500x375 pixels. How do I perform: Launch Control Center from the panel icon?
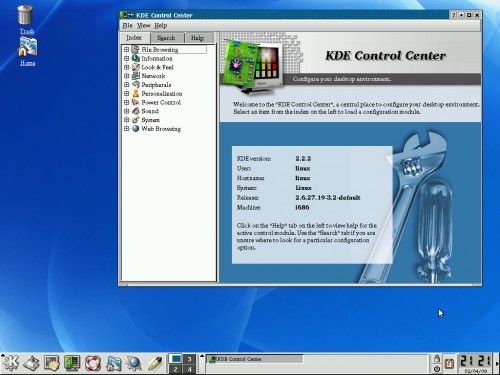[x=72, y=363]
